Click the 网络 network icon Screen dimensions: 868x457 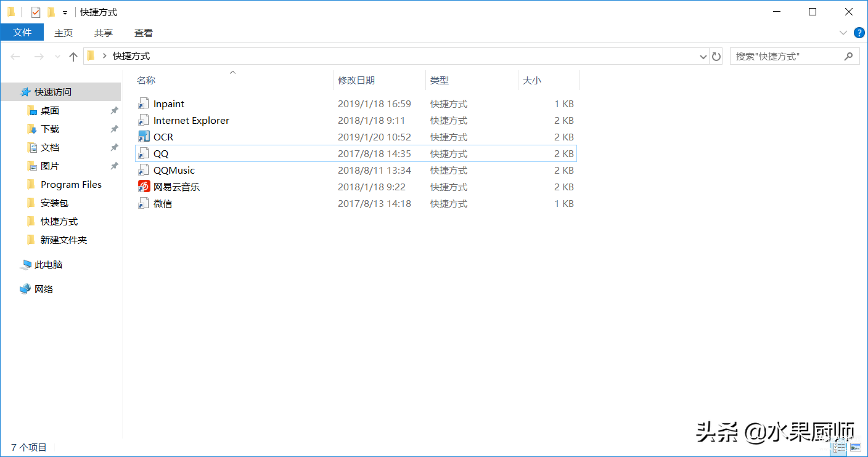26,289
